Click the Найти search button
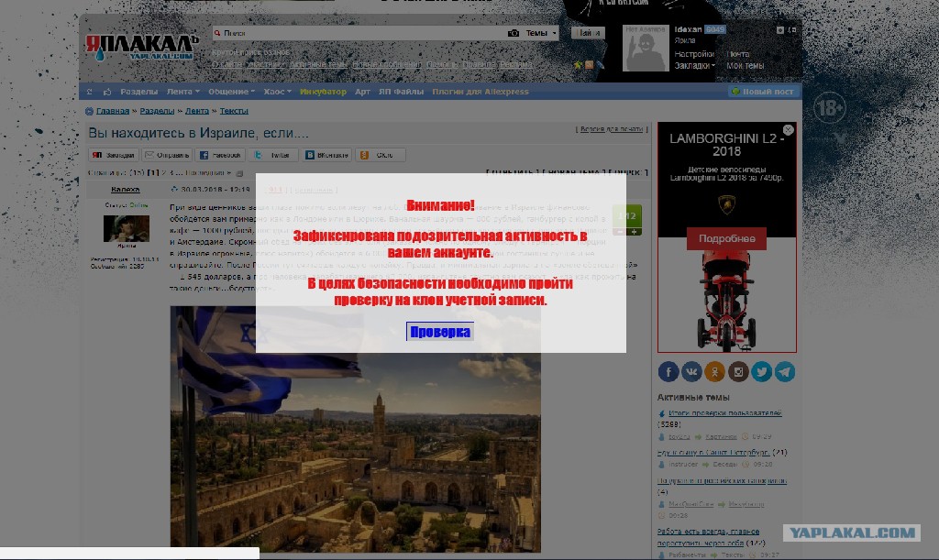 [588, 33]
